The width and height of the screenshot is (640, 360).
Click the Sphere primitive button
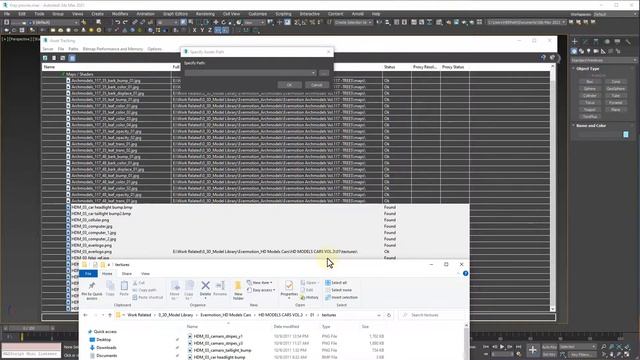[x=589, y=89]
